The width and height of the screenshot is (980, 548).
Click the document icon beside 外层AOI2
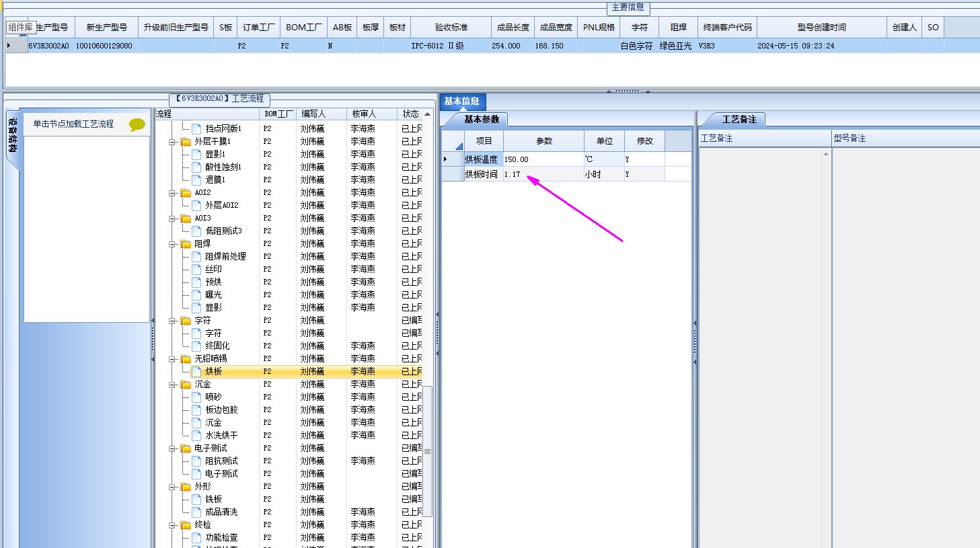point(196,205)
